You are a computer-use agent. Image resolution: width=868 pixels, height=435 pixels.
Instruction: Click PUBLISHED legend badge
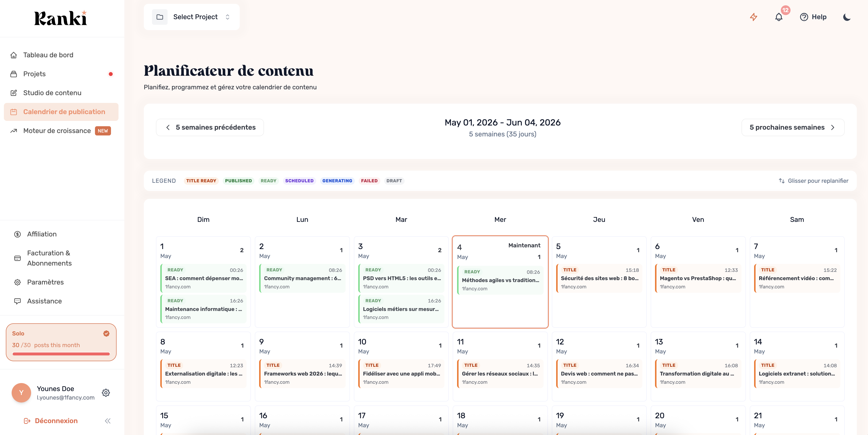tap(238, 181)
